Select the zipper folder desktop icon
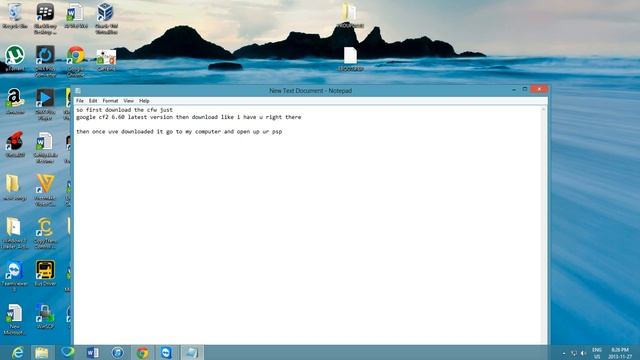640x360 pixels. [14, 233]
